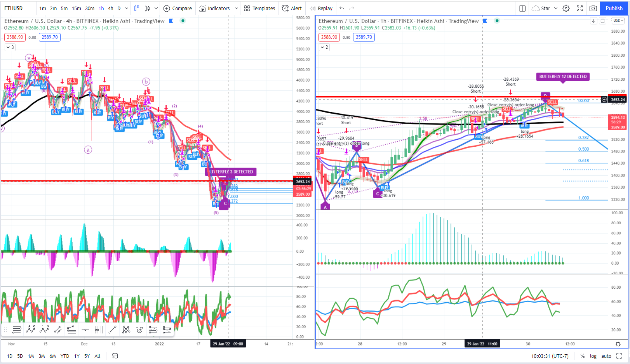Toggle percent scale mode

tap(583, 356)
